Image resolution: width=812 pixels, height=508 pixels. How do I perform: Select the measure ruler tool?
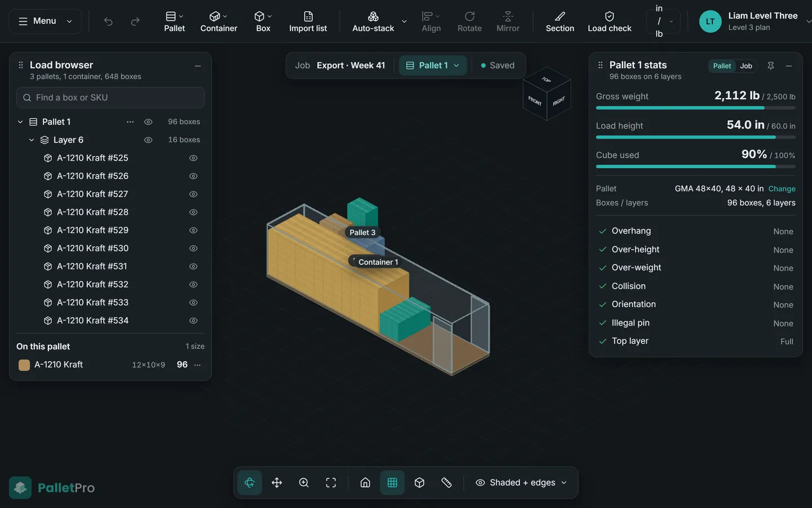click(x=447, y=483)
